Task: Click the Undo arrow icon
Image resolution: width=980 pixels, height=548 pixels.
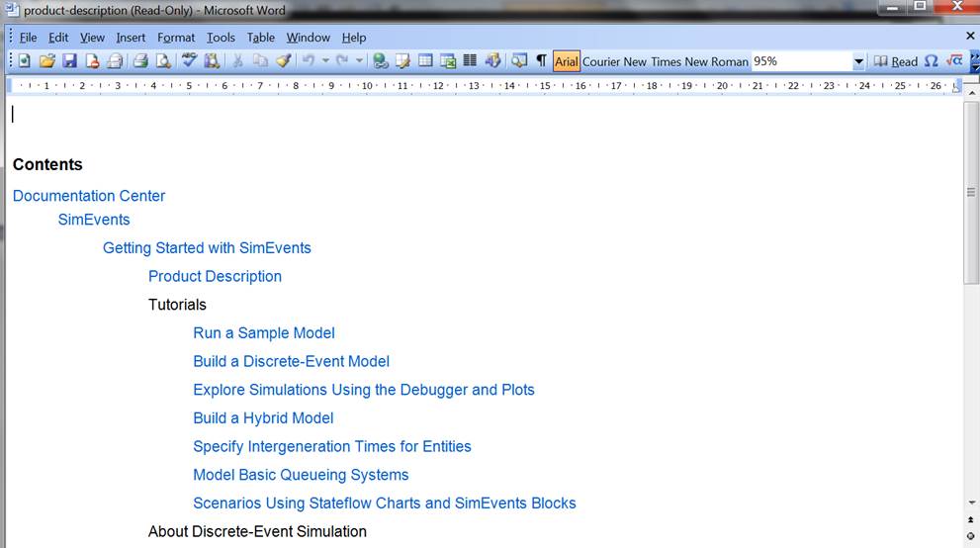Action: 309,60
